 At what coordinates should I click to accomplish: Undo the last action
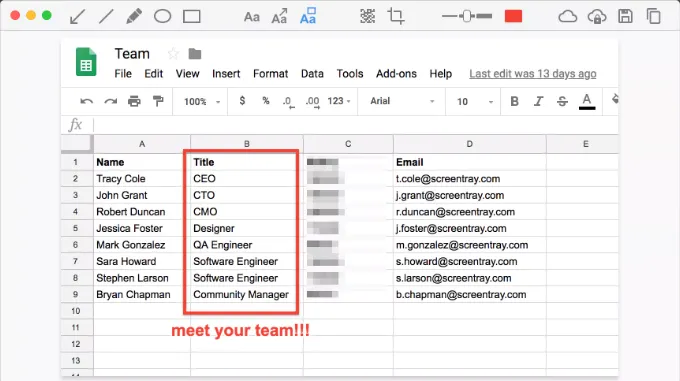[x=87, y=101]
